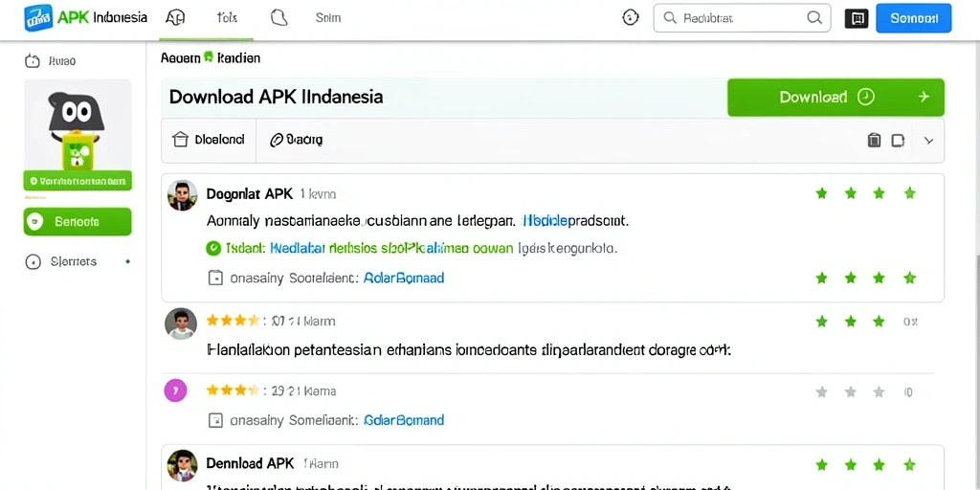This screenshot has height=490, width=980.
Task: Click the 'Download APK IIndanesia' heading
Action: [276, 97]
